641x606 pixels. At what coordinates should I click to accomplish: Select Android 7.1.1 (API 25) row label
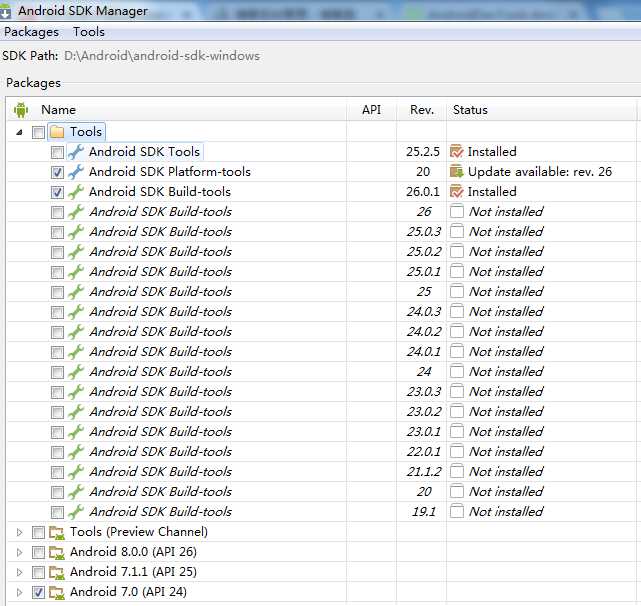pyautogui.click(x=133, y=572)
